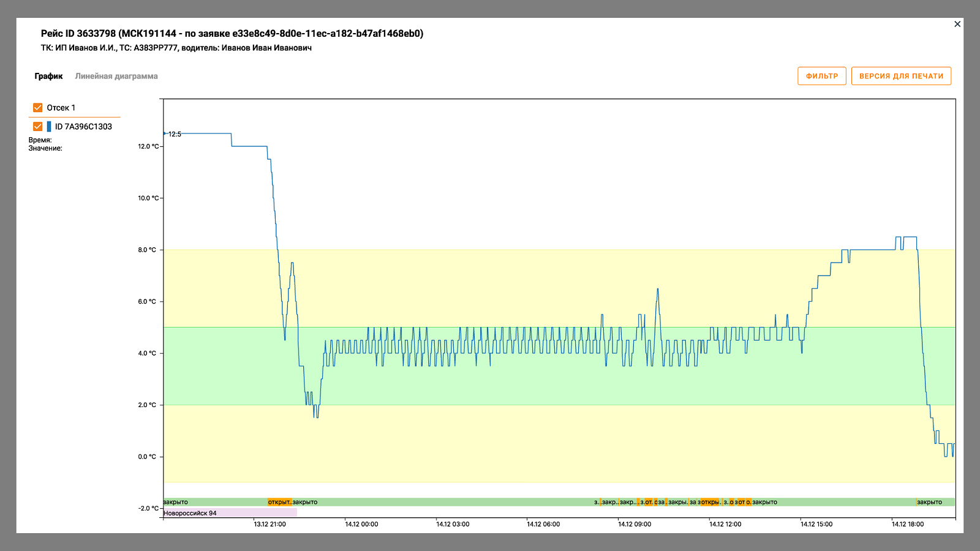Select the 12.5 starting data point marker
Viewport: 980px width, 551px height.
[x=164, y=133]
